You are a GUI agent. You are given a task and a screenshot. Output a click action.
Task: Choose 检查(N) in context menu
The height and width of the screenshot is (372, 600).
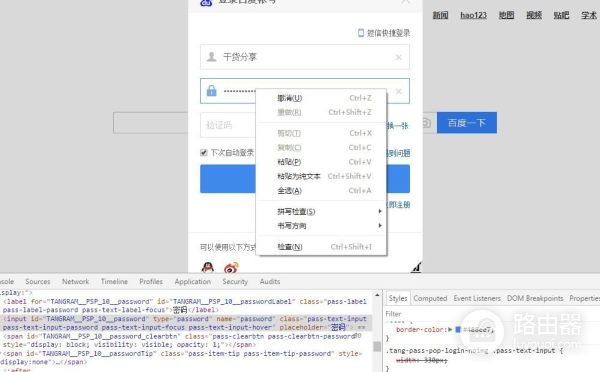pyautogui.click(x=322, y=247)
